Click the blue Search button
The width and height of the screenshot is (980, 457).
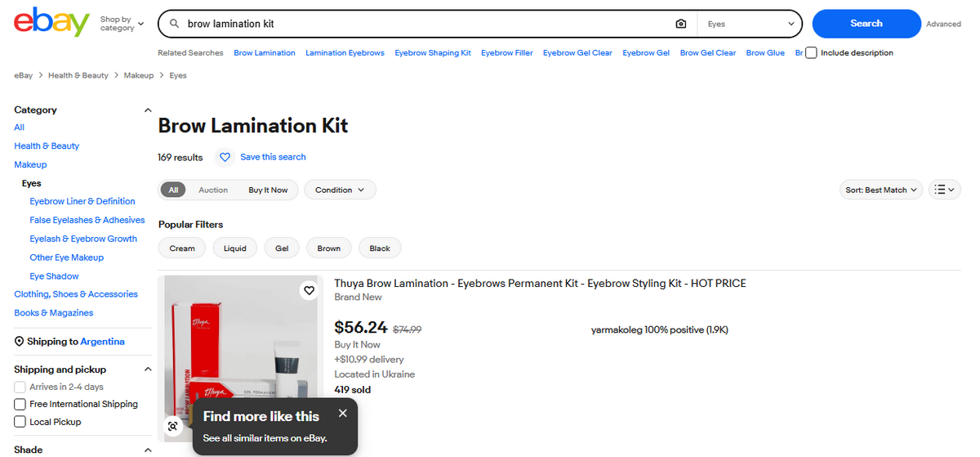coord(866,24)
